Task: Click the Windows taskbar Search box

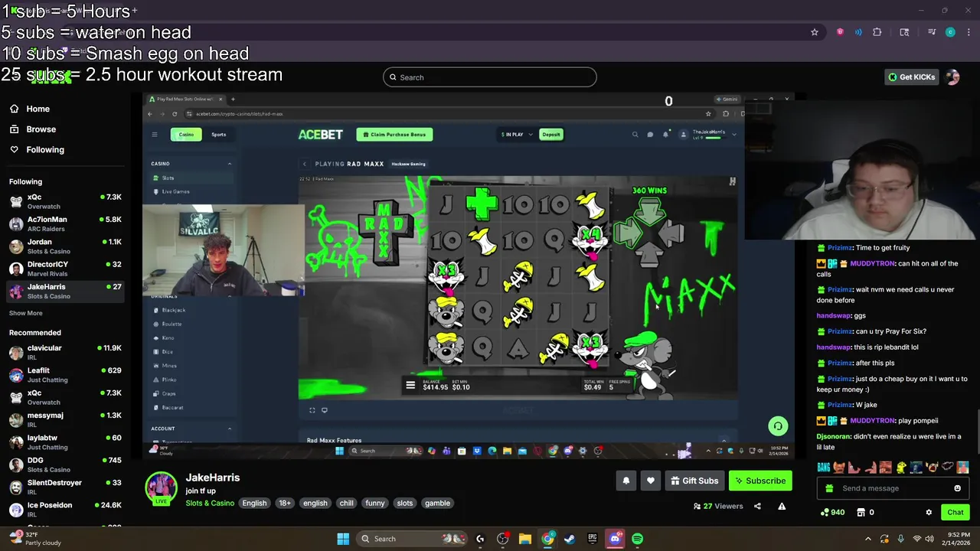Action: click(411, 539)
